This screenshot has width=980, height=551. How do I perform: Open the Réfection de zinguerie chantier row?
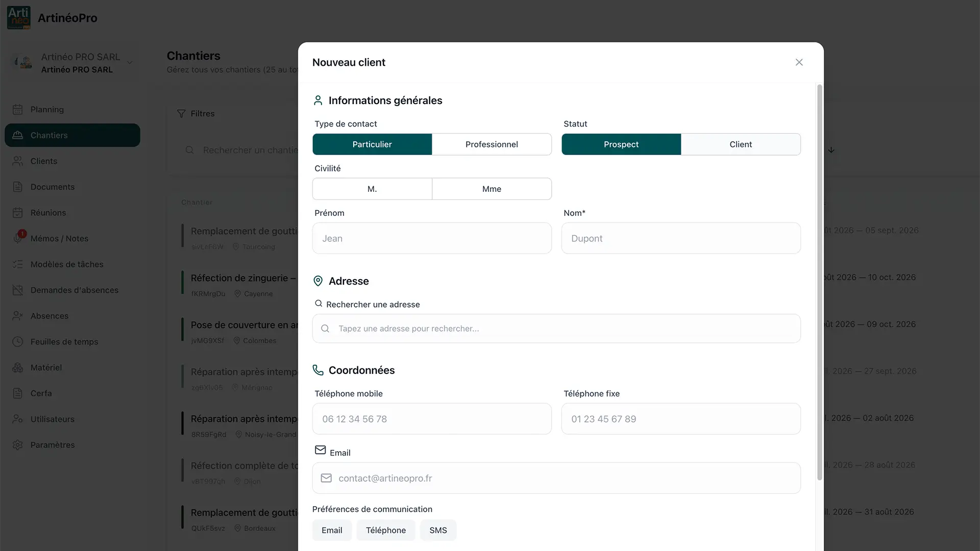(x=240, y=285)
